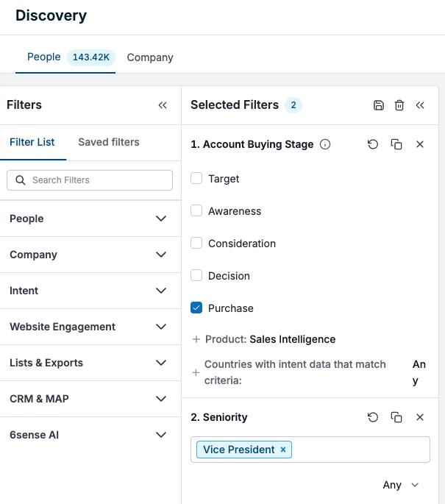
Task: Open the Any dropdown under Seniority
Action: pyautogui.click(x=401, y=485)
